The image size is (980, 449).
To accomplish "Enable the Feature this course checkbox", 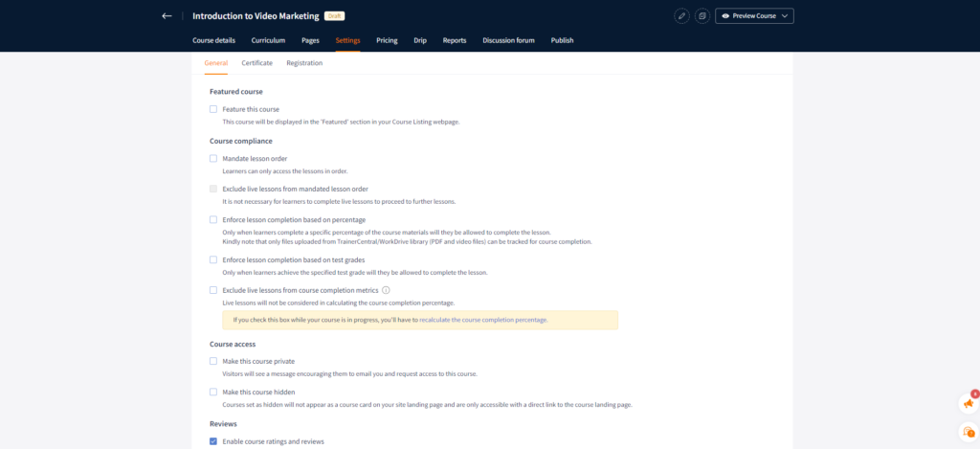I will tap(213, 110).
